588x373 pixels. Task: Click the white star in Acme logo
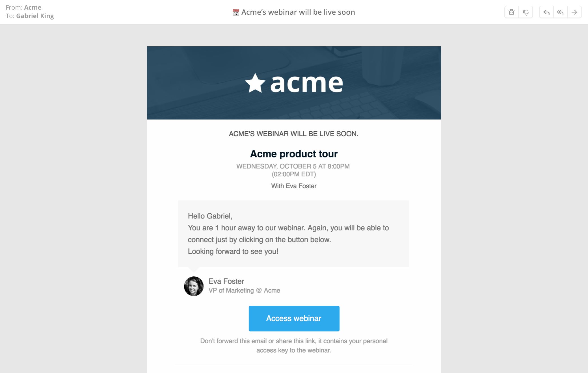[255, 83]
